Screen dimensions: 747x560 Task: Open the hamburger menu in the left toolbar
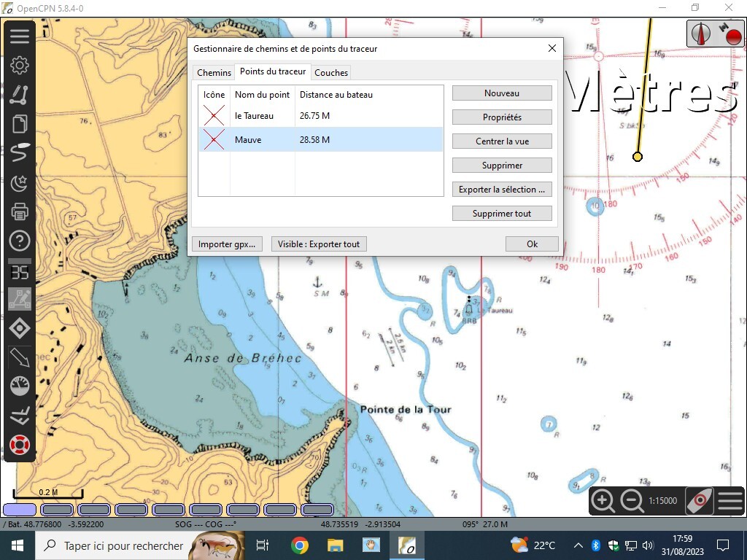pyautogui.click(x=20, y=36)
